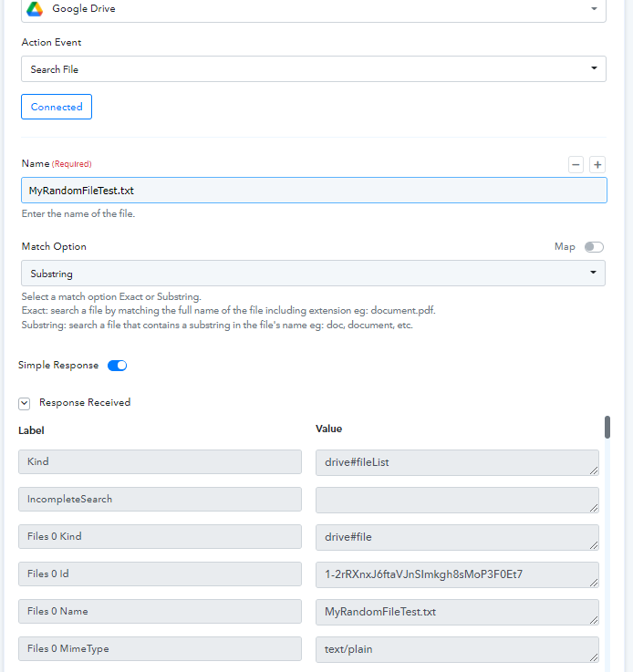The width and height of the screenshot is (633, 672).
Task: Click the Google Drive logo icon
Action: click(35, 9)
